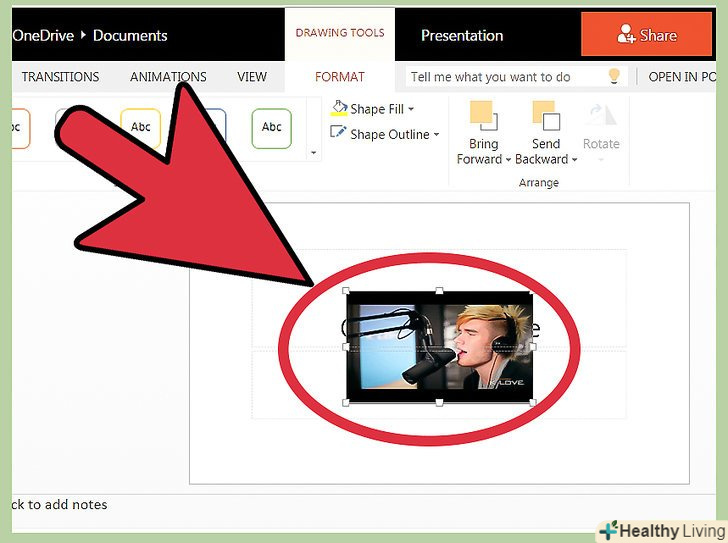Click the Shape Fill paint bucket icon
The width and height of the screenshot is (728, 543).
[339, 108]
